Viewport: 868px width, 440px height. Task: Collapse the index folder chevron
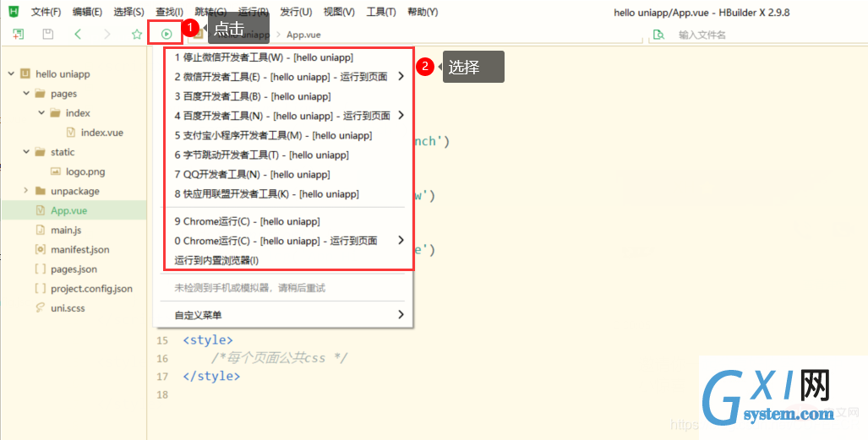click(x=41, y=113)
